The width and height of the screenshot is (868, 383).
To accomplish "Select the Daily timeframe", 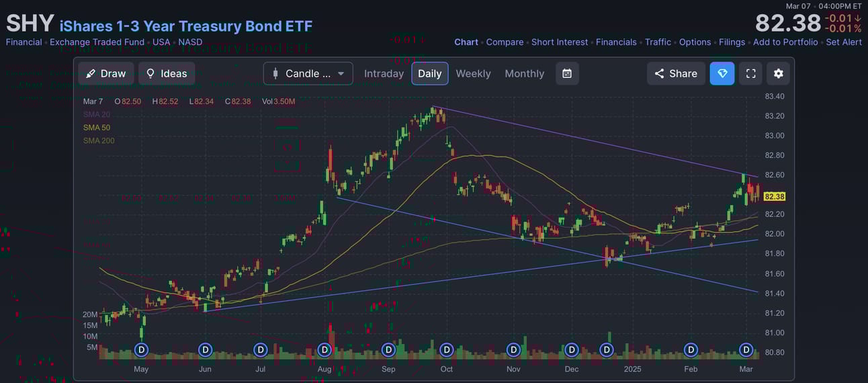I will [x=430, y=73].
